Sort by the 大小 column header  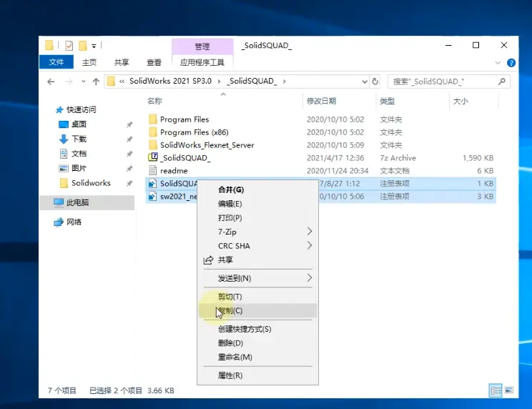point(460,101)
